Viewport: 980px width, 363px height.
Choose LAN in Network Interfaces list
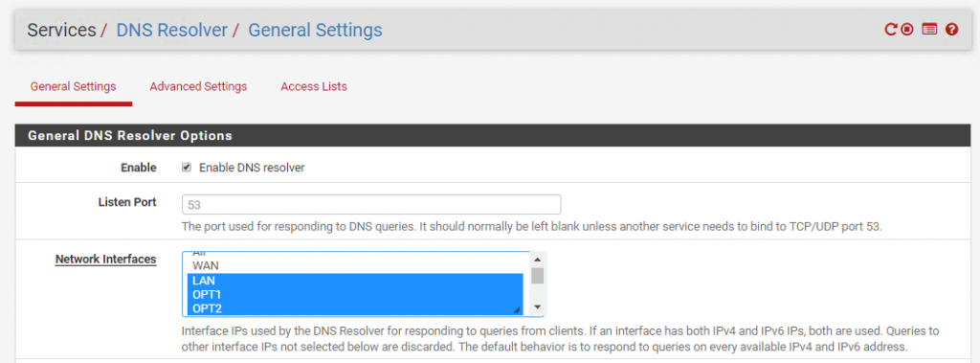pyautogui.click(x=355, y=281)
